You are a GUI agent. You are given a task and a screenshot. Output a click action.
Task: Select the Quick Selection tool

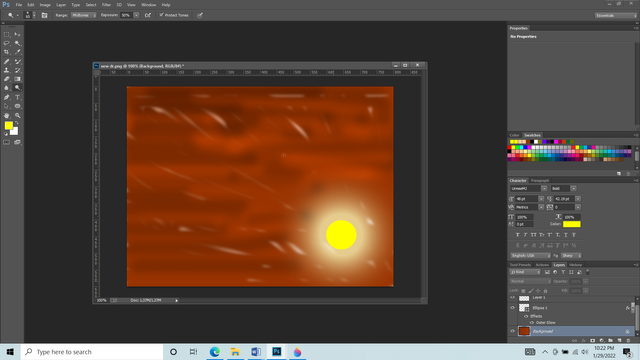[18, 43]
